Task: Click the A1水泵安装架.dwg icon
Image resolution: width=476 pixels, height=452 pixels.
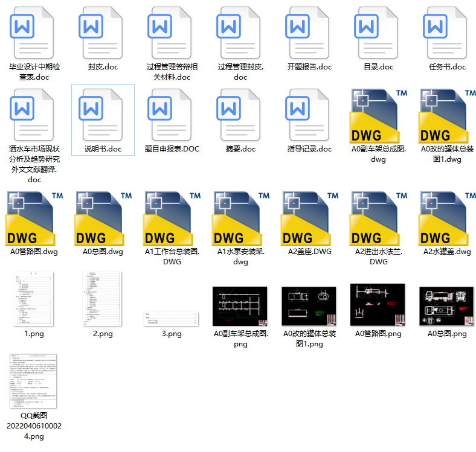Action: pyautogui.click(x=240, y=218)
